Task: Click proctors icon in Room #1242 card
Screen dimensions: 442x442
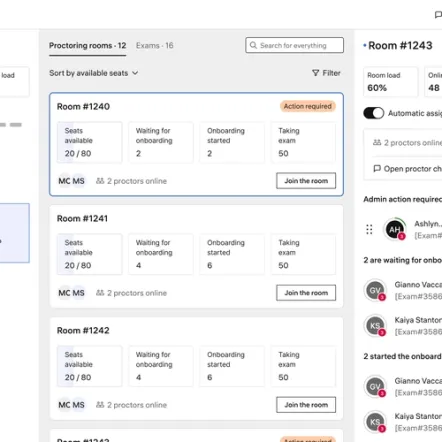Action: (100, 405)
